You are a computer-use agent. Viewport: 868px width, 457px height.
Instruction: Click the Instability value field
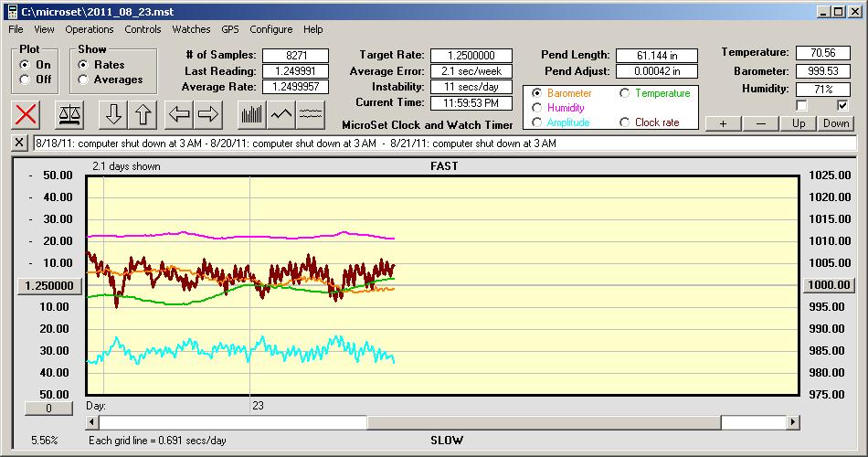tap(471, 87)
